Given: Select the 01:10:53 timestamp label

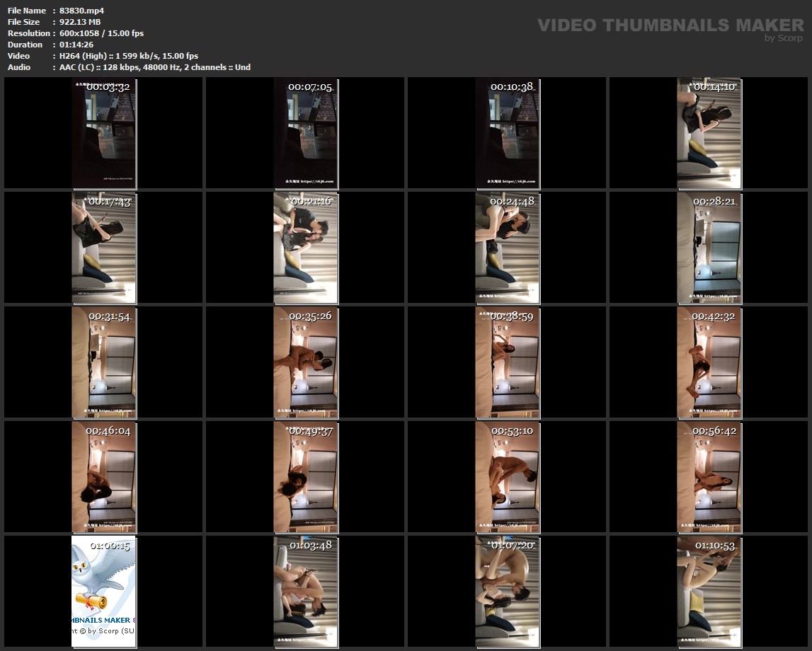Looking at the screenshot, I should [714, 546].
